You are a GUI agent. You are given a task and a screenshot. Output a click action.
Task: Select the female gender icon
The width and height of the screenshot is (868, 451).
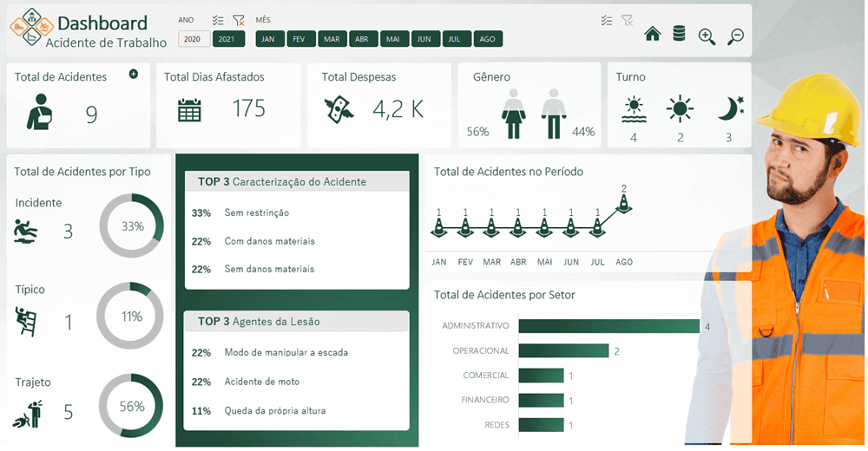513,114
